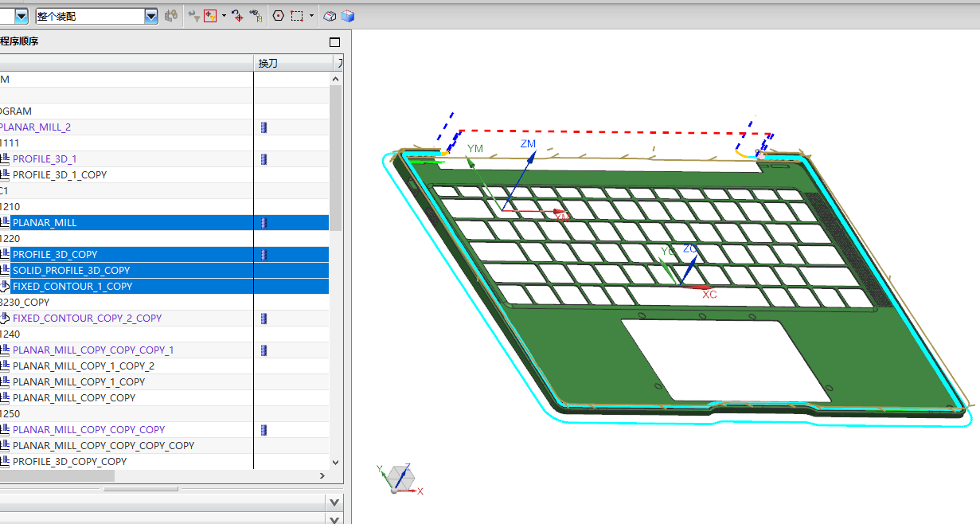Click tool change marker on PLANAR_MILL row

click(x=264, y=223)
